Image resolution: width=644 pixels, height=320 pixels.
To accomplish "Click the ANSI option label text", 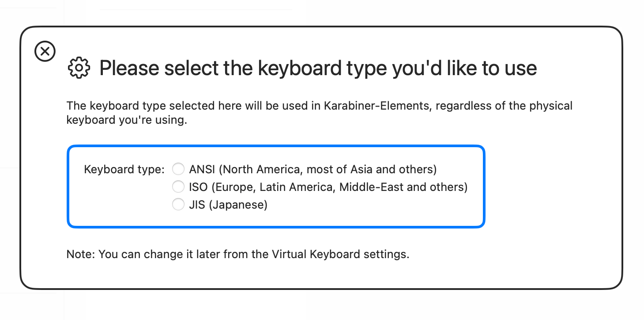I will [x=313, y=169].
